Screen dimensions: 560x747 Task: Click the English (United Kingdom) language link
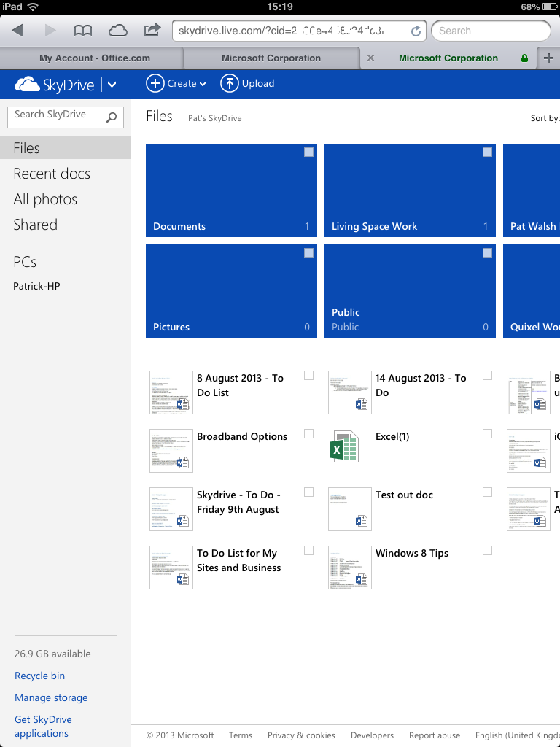pyautogui.click(x=518, y=735)
